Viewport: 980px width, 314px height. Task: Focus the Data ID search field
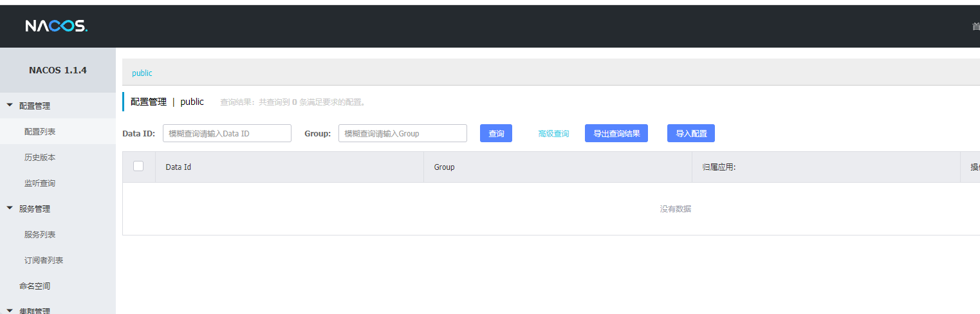227,133
